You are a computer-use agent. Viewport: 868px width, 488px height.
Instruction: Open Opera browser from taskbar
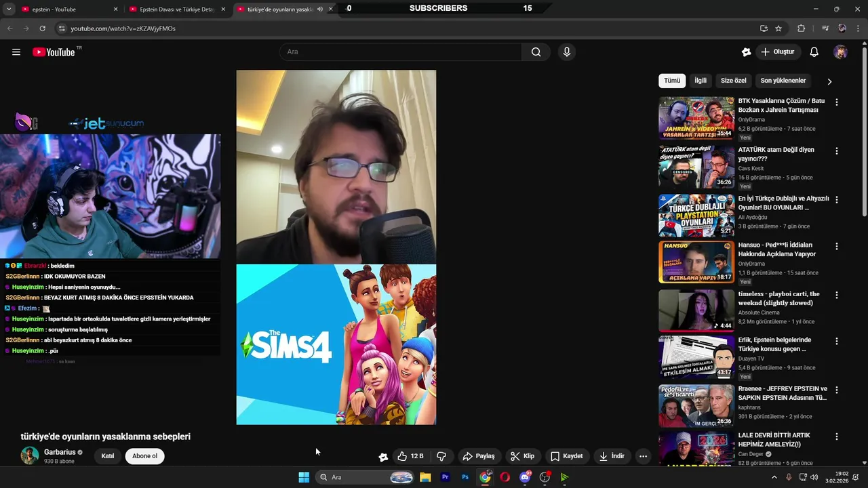coord(505,477)
